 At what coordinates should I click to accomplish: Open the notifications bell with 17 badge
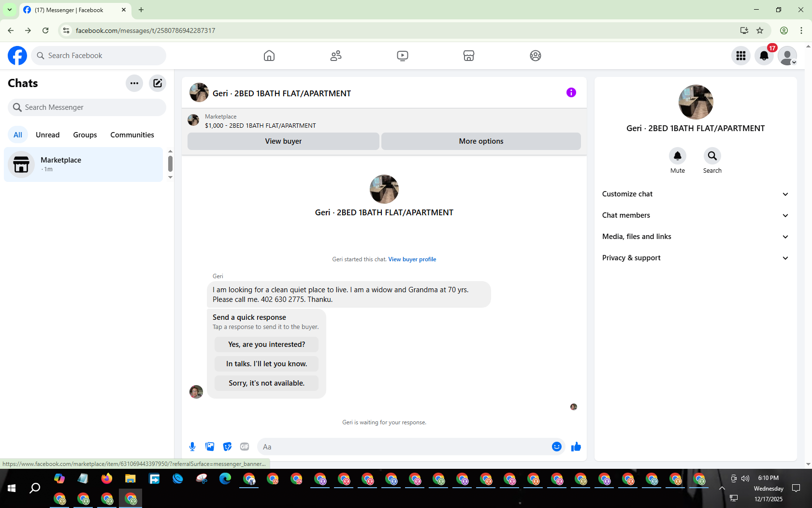coord(764,56)
